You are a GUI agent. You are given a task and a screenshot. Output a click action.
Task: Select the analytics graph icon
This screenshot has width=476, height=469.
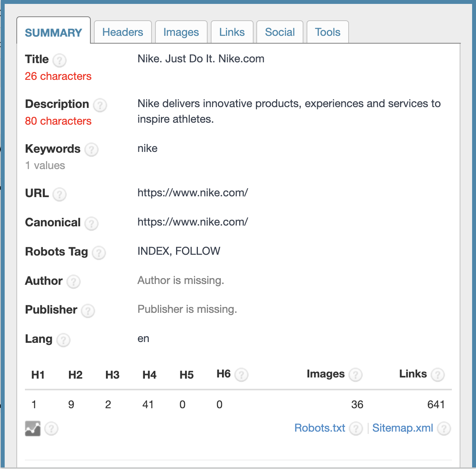tap(32, 428)
